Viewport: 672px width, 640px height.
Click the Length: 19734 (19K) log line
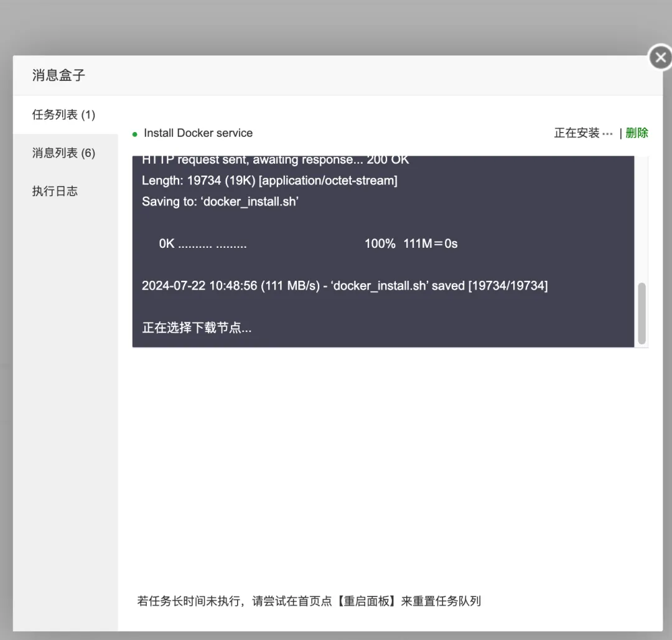click(269, 181)
